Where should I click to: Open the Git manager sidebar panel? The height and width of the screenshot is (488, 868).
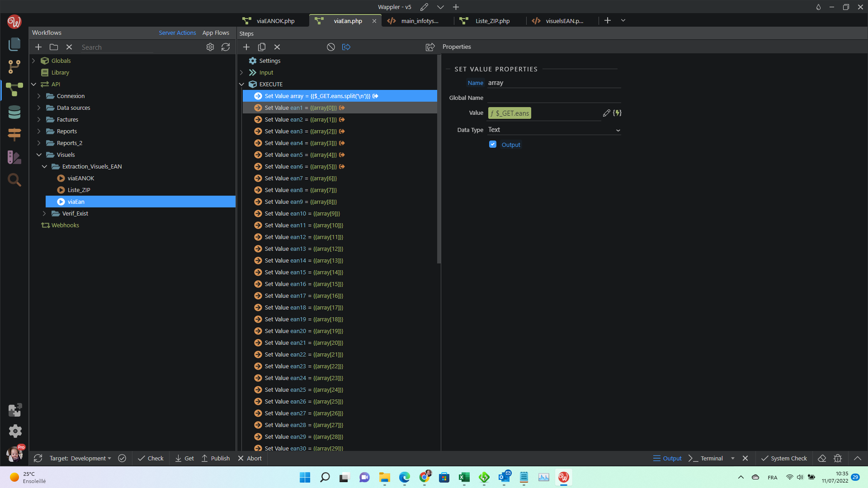[14, 67]
